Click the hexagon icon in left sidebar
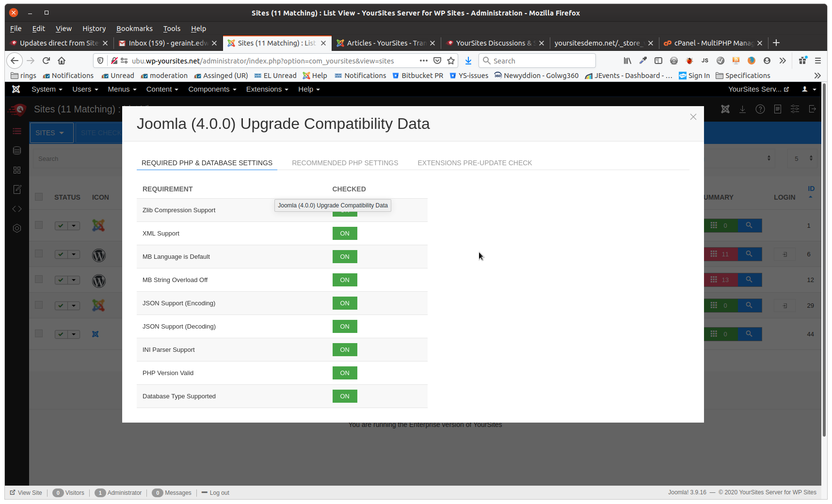The width and height of the screenshot is (832, 504). click(x=17, y=228)
